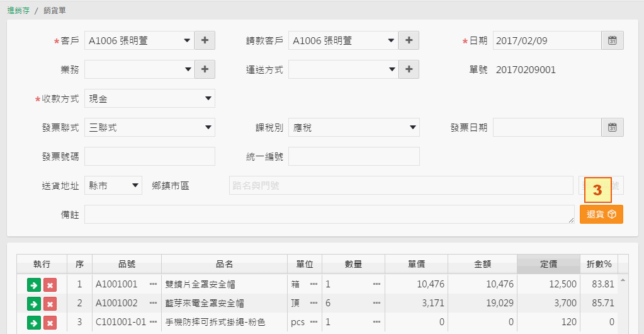
Task: Sort by the 品號 column header
Action: coord(127,264)
